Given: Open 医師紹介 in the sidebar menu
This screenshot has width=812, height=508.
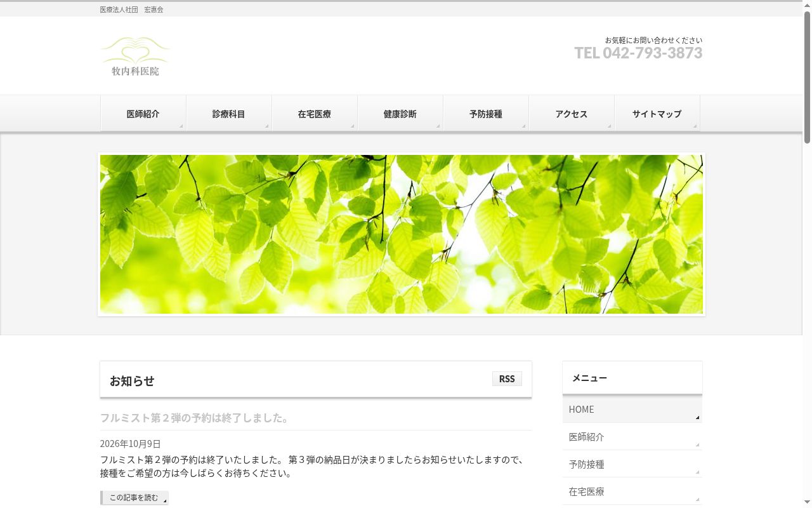Looking at the screenshot, I should (632, 437).
